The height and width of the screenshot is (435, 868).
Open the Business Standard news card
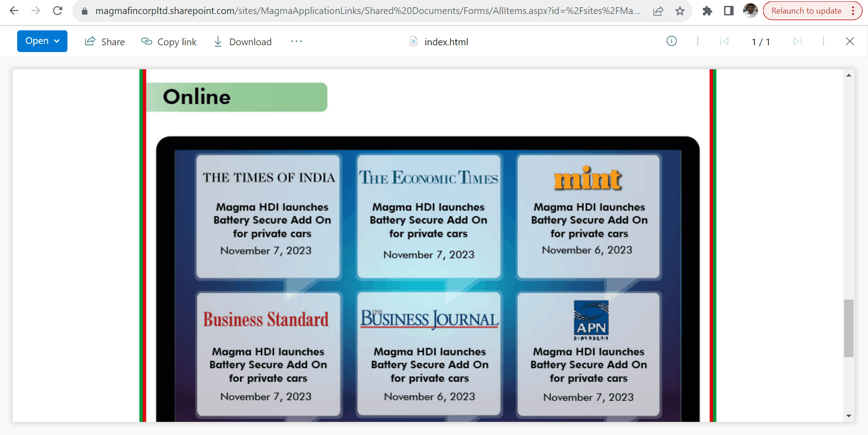268,354
